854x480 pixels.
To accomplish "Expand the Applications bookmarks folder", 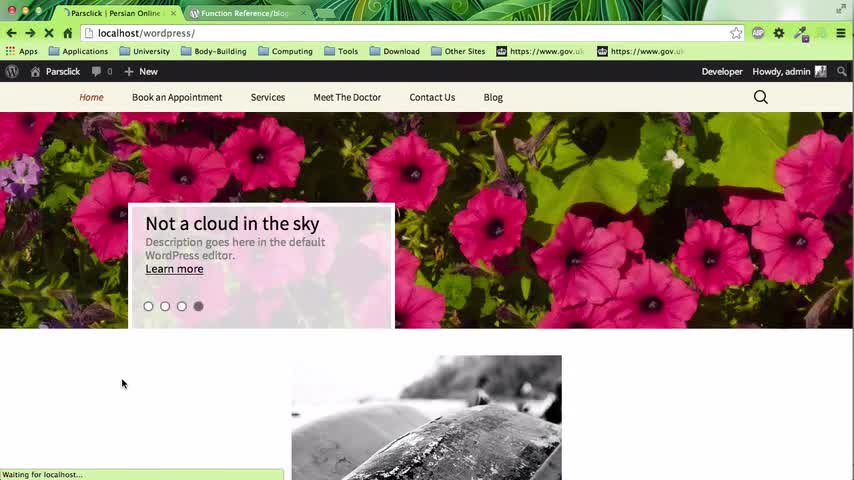I will tap(78, 51).
